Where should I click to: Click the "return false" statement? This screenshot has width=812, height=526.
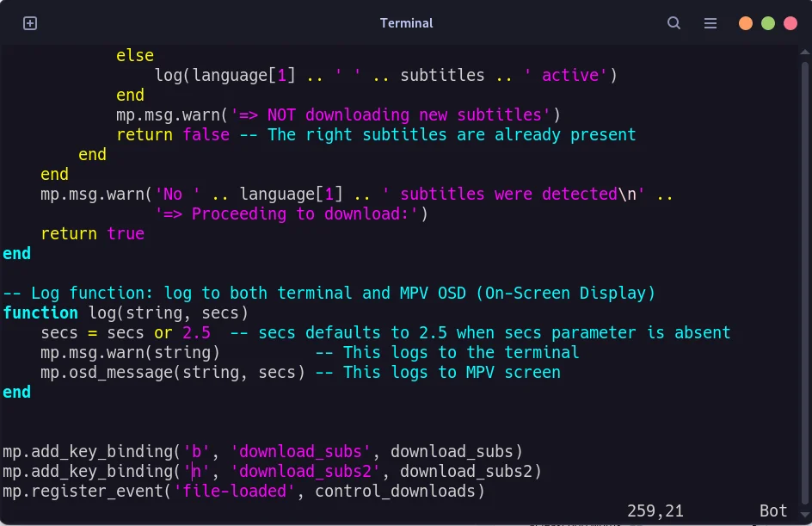[173, 134]
